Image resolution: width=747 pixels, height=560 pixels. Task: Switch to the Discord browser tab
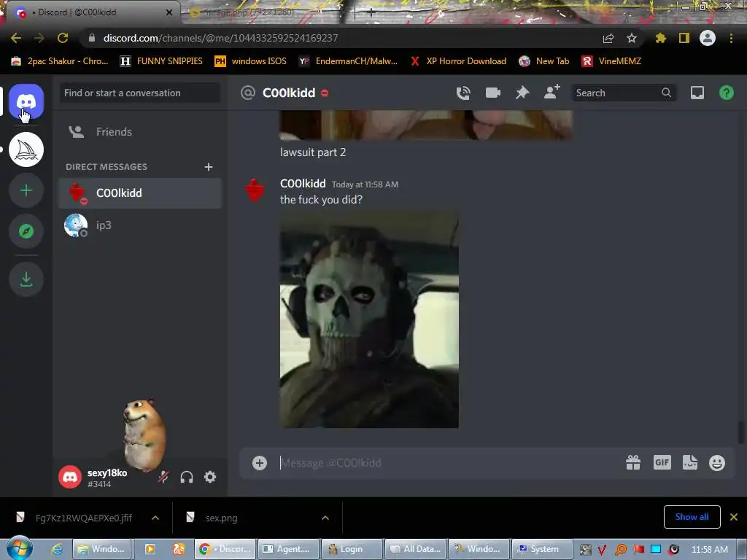click(x=93, y=12)
